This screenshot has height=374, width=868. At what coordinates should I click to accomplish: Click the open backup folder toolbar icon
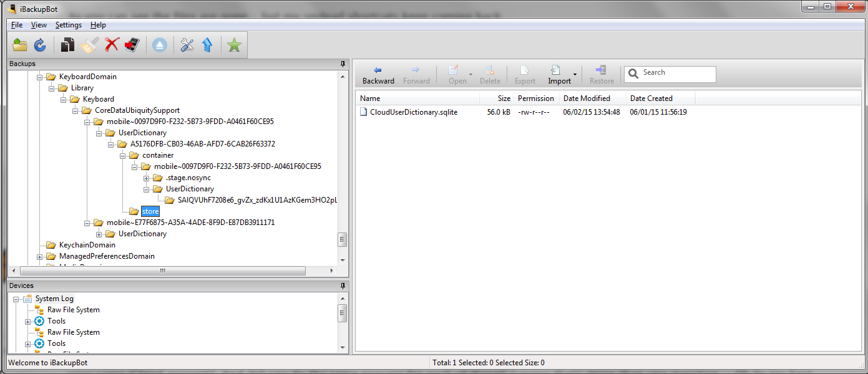click(20, 45)
